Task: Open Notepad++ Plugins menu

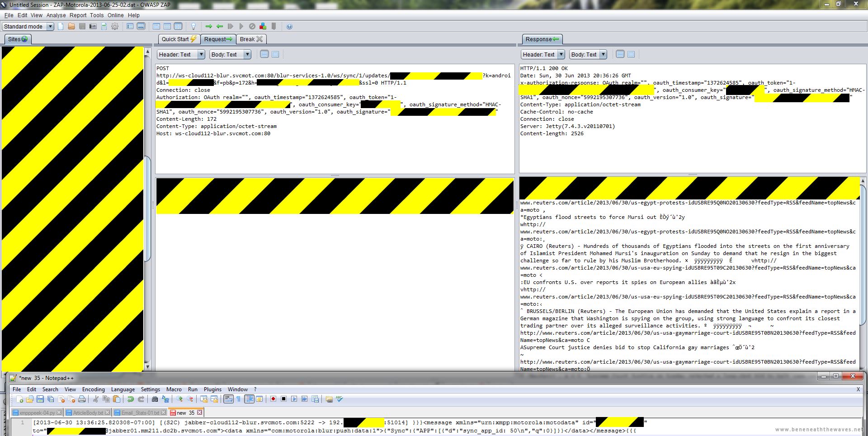Action: [x=212, y=389]
